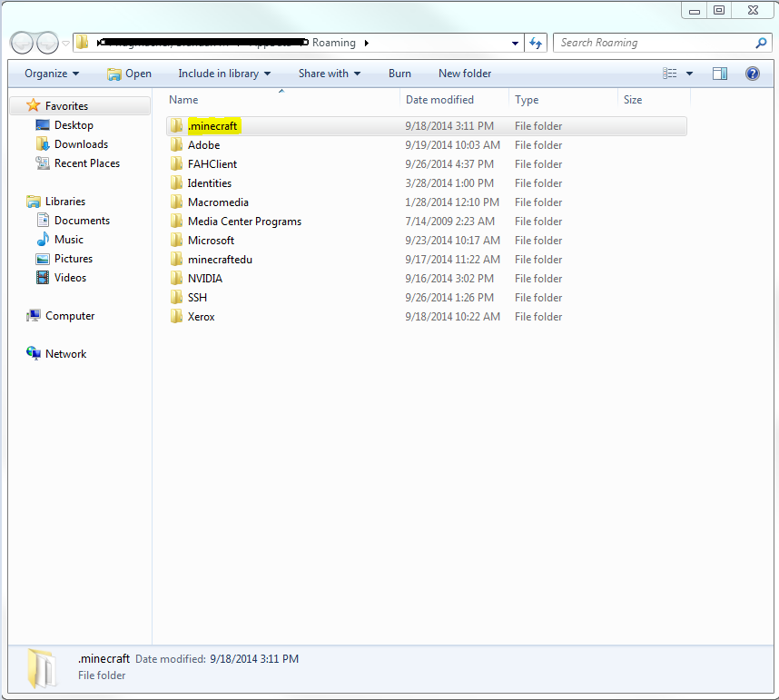Open address bar history dropdown arrow
779x700 pixels.
(515, 43)
